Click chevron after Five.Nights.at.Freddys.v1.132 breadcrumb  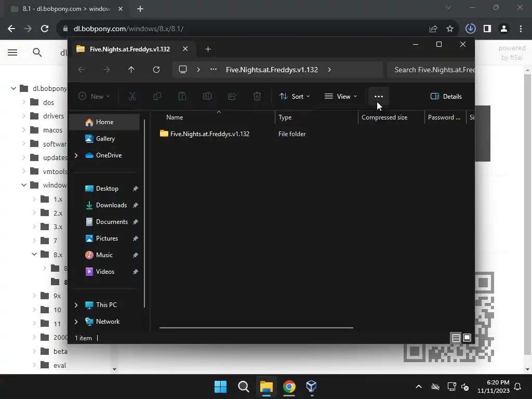point(329,70)
